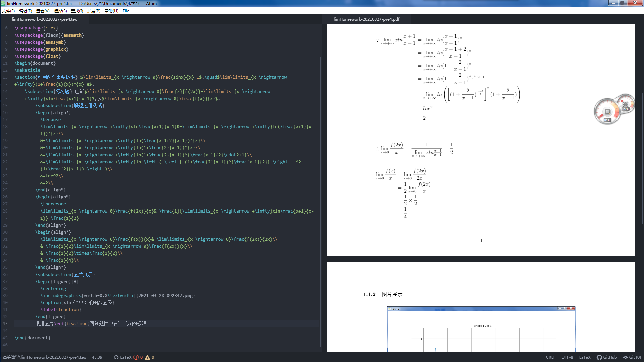Viewport: 644px width, 362px height.
Task: Change LaTeX grammar selector in status bar
Action: tap(585, 357)
